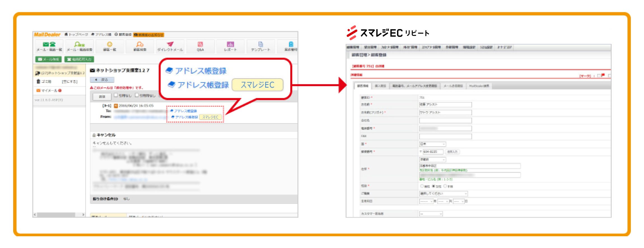Click the sidebar scrollbar's right arrow
644x248 pixels.
(x=83, y=215)
